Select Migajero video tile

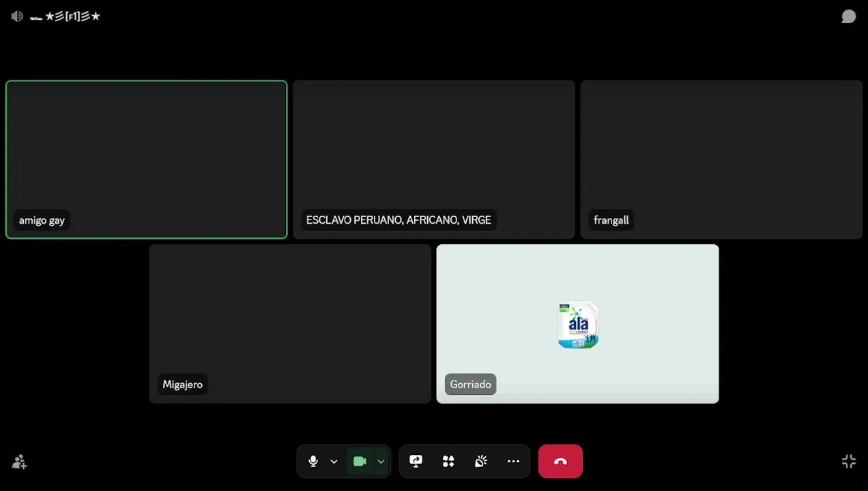tap(290, 324)
